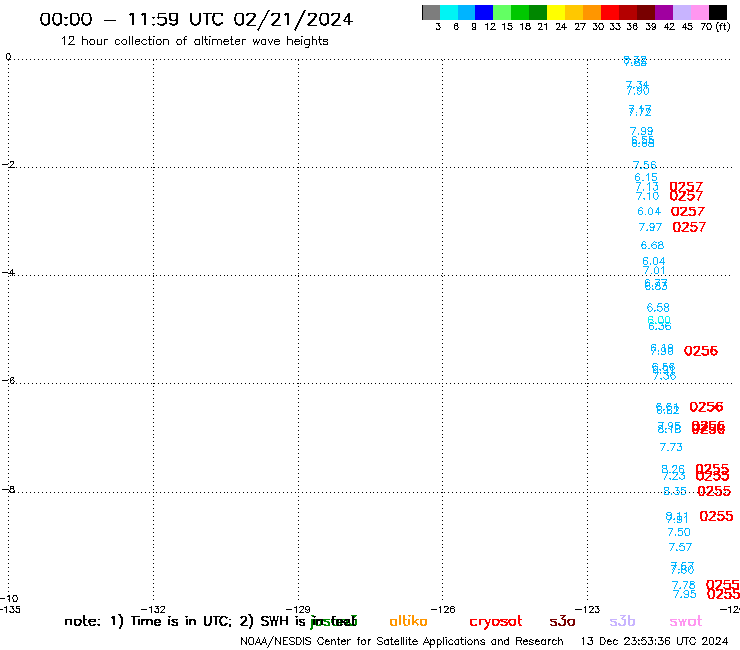This screenshot has width=740, height=650.
Task: Click the wave height value '7.99'
Action: point(642,131)
